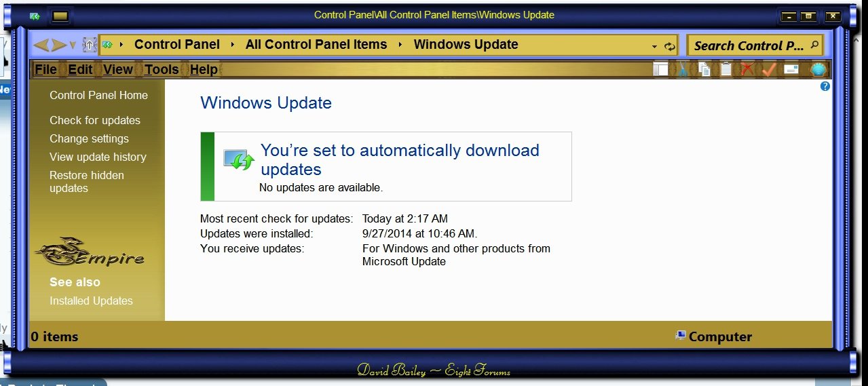
Task: Open the View menu
Action: 118,69
